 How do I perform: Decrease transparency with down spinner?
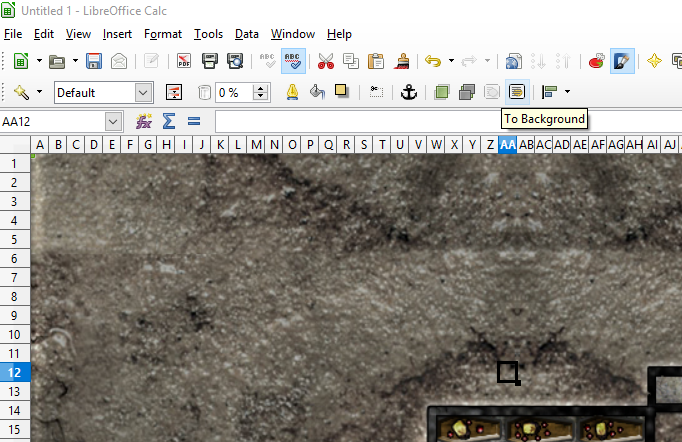(x=261, y=97)
